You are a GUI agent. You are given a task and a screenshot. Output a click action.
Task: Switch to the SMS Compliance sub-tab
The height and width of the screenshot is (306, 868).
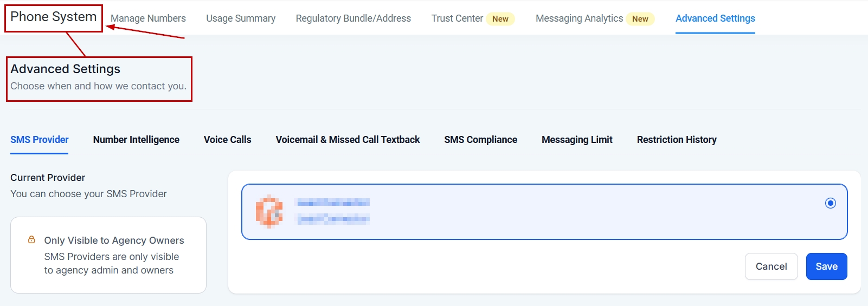pyautogui.click(x=480, y=140)
